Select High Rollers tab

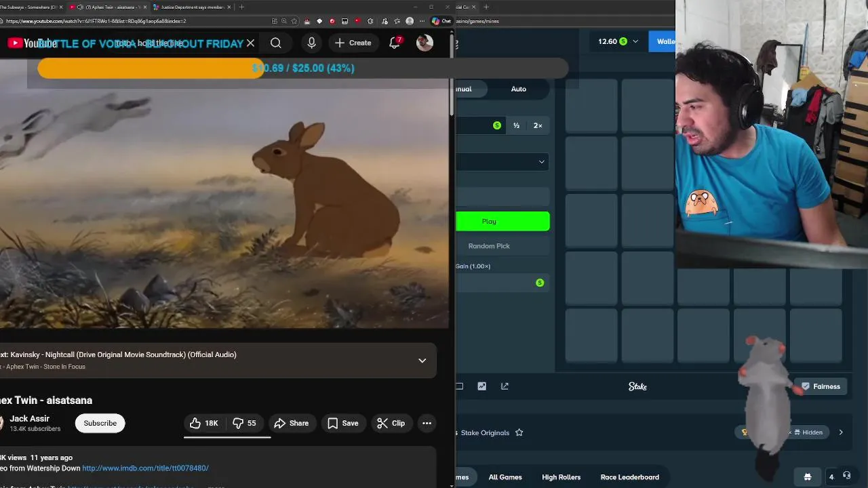point(561,477)
